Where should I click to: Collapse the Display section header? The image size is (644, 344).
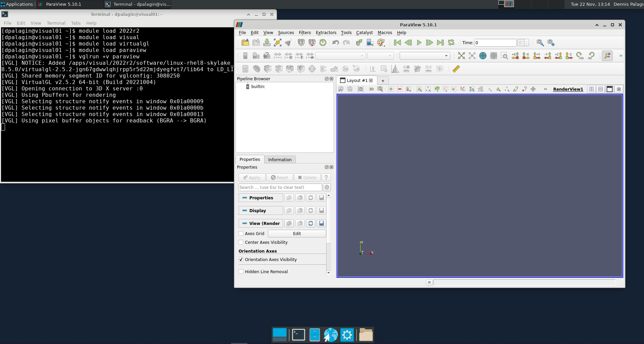(261, 210)
